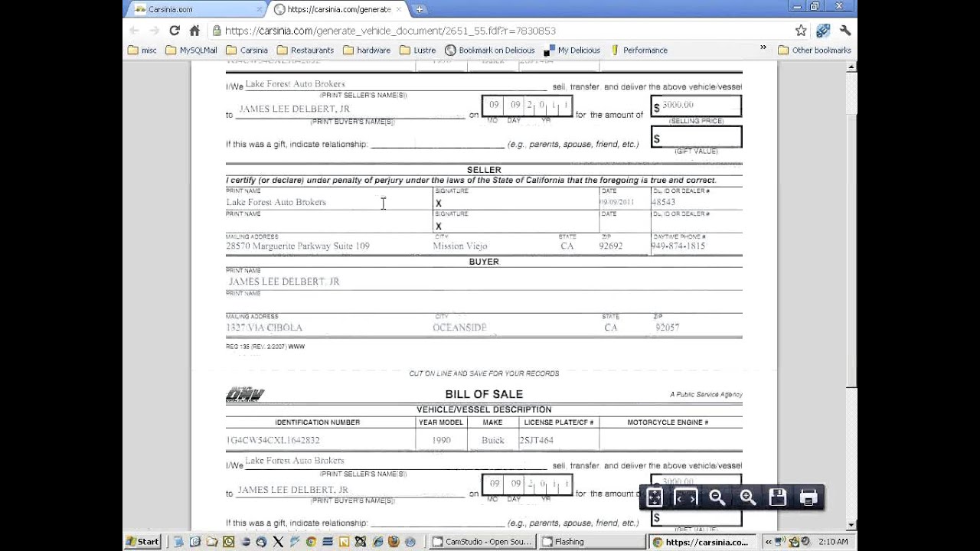980x551 pixels.
Task: Click the scrollbar down arrow
Action: point(851,525)
